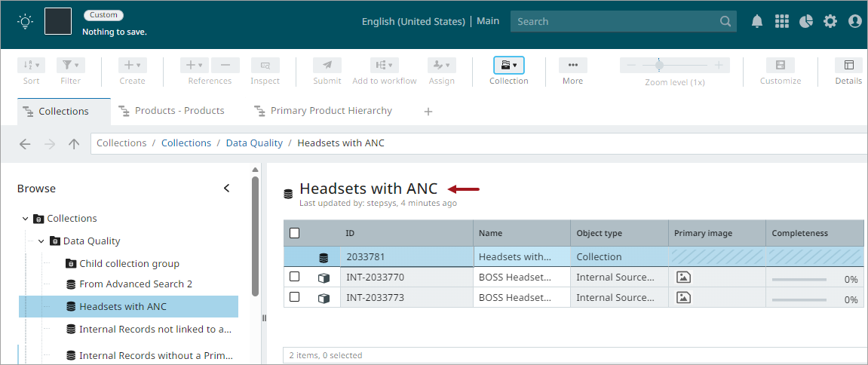
Task: Toggle the select-all checkbox in table header
Action: click(295, 233)
